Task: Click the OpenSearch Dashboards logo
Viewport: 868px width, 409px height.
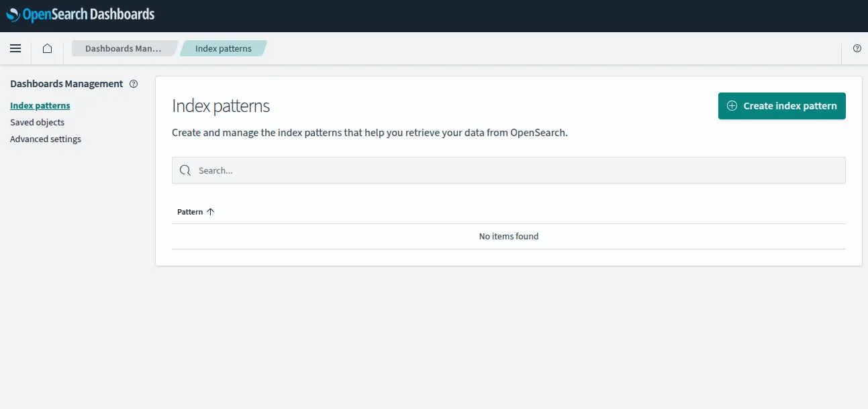Action: pos(81,14)
